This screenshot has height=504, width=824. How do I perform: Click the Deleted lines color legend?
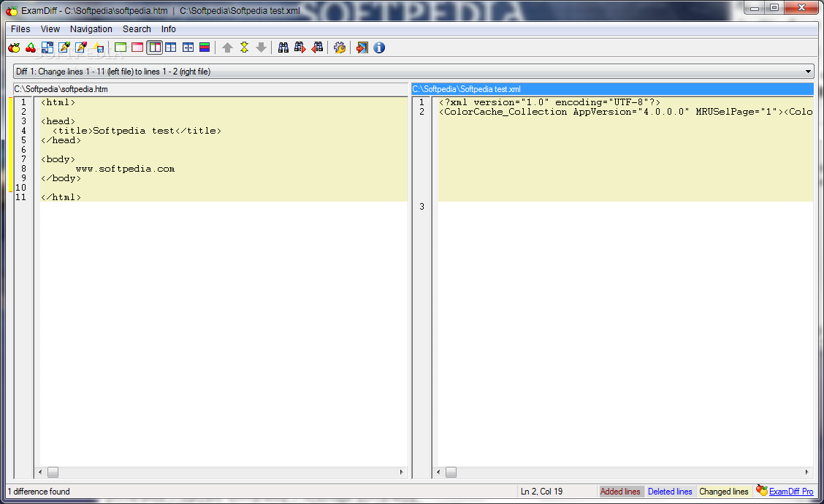coord(670,492)
